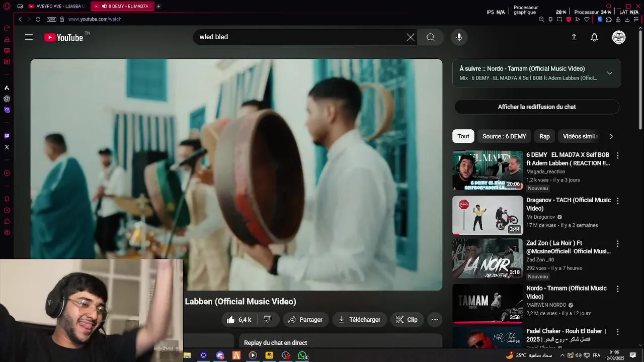
Task: Open the Windows notification center icon
Action: pos(633,355)
